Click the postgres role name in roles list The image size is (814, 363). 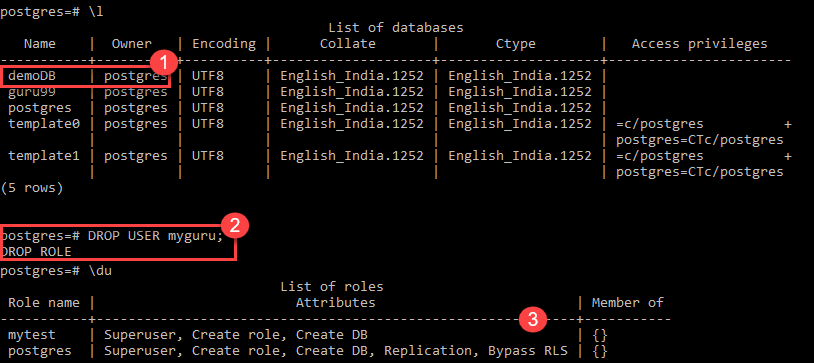[x=40, y=351]
